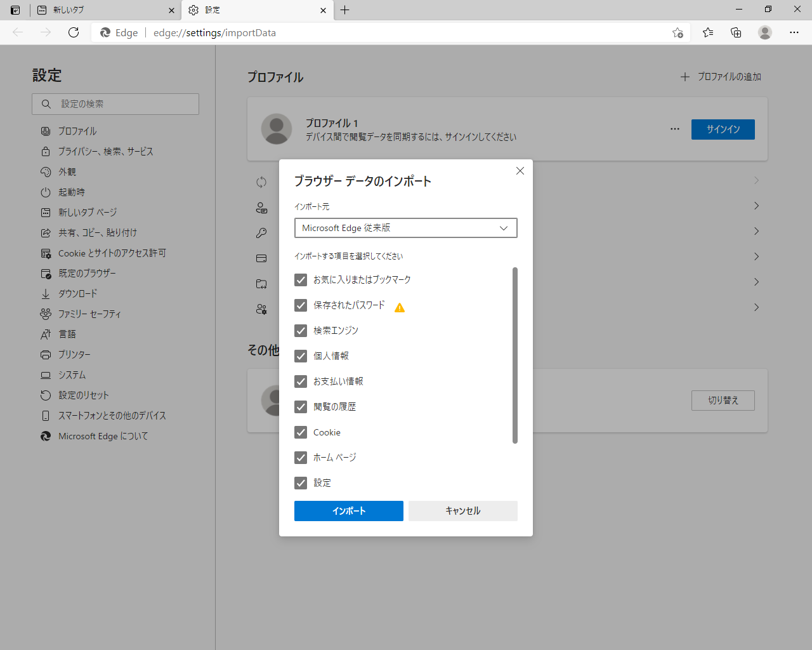This screenshot has width=812, height=650.
Task: Click the サインイン button
Action: 723,129
